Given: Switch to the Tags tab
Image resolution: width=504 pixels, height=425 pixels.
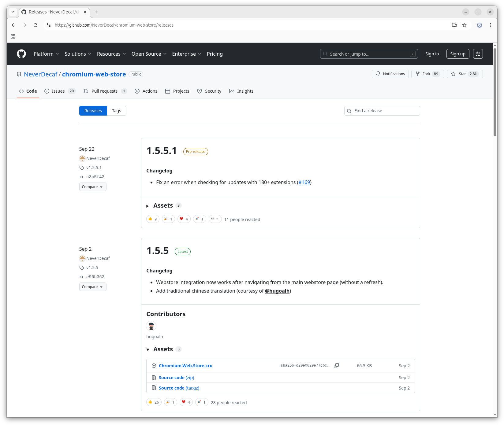Looking at the screenshot, I should tap(116, 111).
